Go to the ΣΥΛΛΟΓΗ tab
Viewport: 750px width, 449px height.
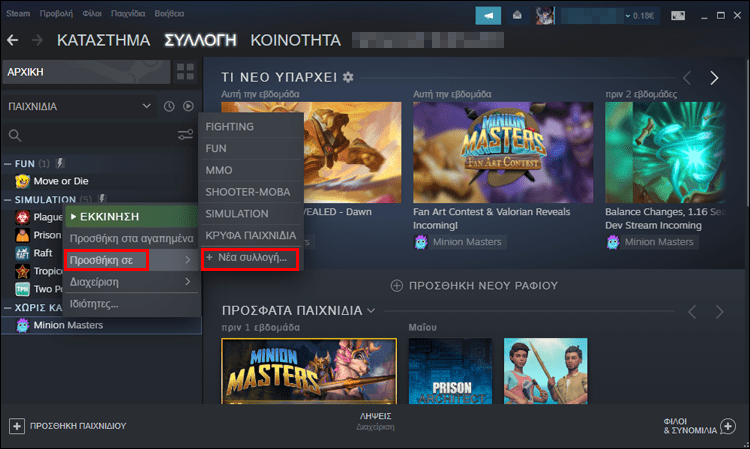pos(200,41)
